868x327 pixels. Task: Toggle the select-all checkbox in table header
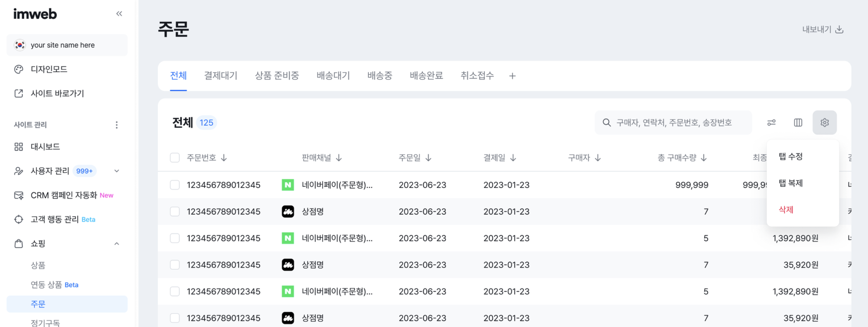pos(175,158)
